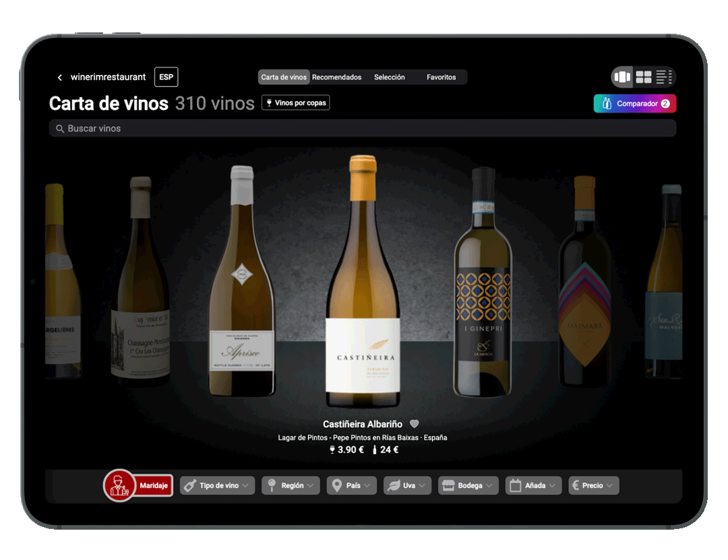Expand the Precio filter dropdown
The width and height of the screenshot is (728, 560).
tap(594, 485)
